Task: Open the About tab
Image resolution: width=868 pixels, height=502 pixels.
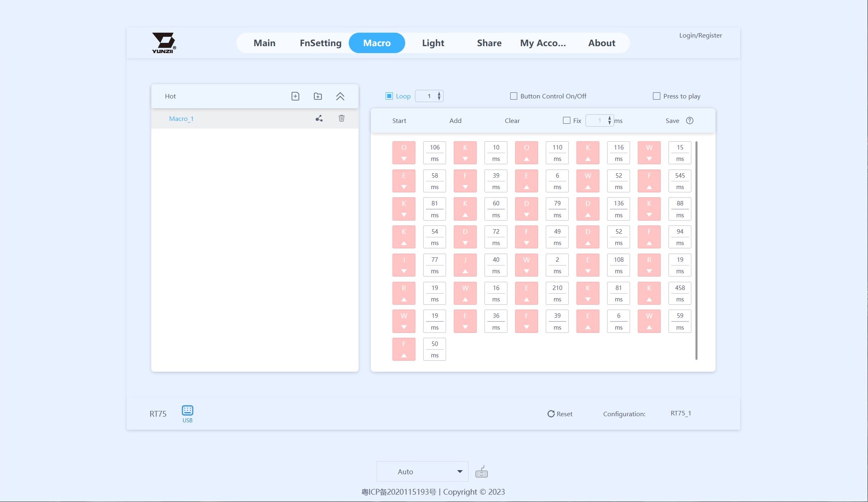Action: pyautogui.click(x=601, y=43)
